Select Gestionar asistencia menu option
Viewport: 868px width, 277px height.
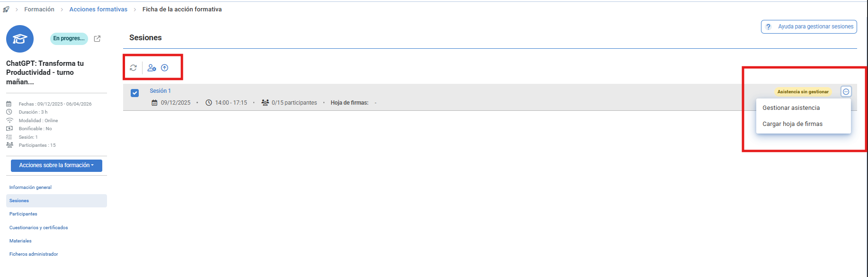point(803,107)
